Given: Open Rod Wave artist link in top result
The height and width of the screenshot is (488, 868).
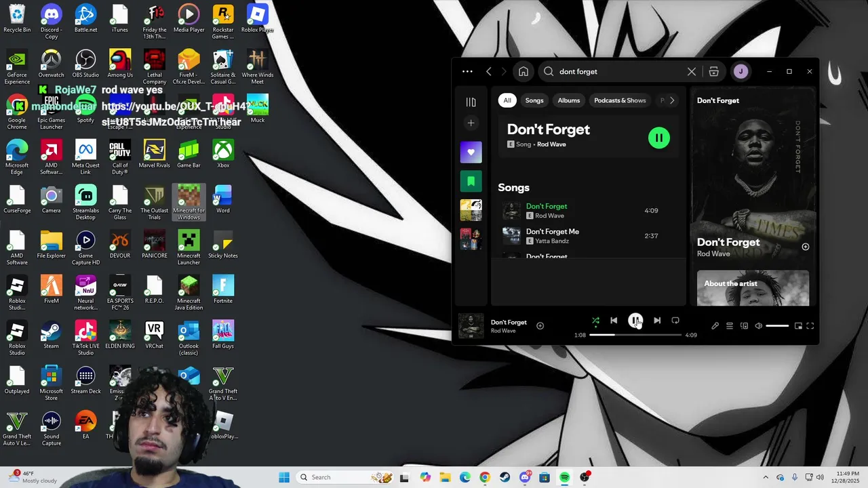Looking at the screenshot, I should click(x=551, y=144).
